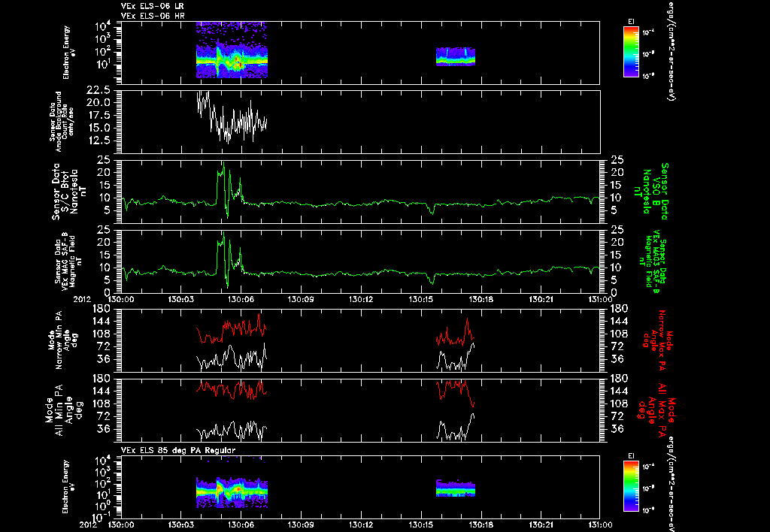This screenshot has width=770, height=532.
Task: Click the first electron spectrogram burst in the top panel
Action: click(x=232, y=50)
